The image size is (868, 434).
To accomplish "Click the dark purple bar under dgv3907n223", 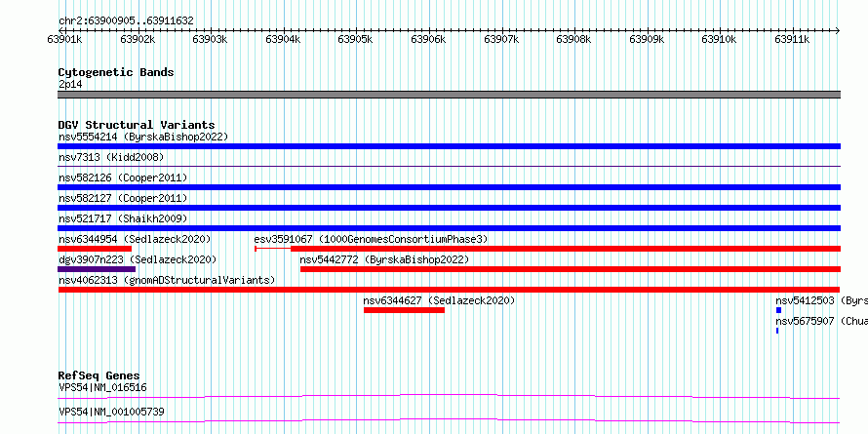I will pyautogui.click(x=97, y=269).
